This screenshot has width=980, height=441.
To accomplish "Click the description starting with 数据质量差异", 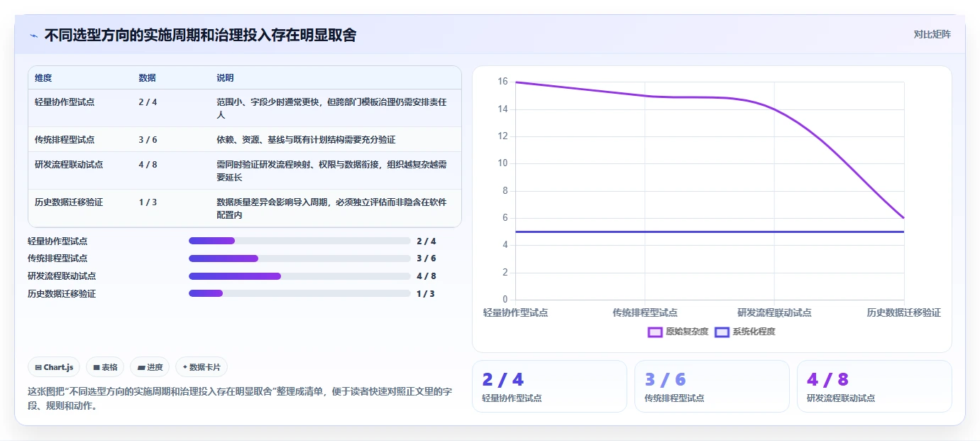I will pos(331,209).
